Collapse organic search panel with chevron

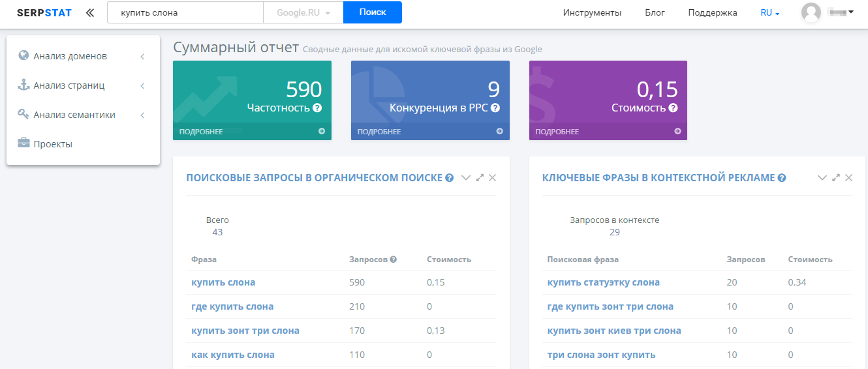point(466,178)
